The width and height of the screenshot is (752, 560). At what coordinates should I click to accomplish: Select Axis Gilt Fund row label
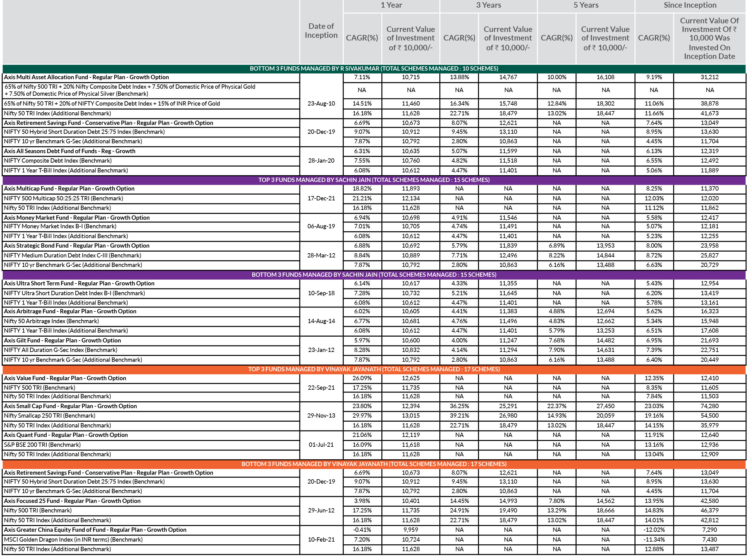(62, 340)
